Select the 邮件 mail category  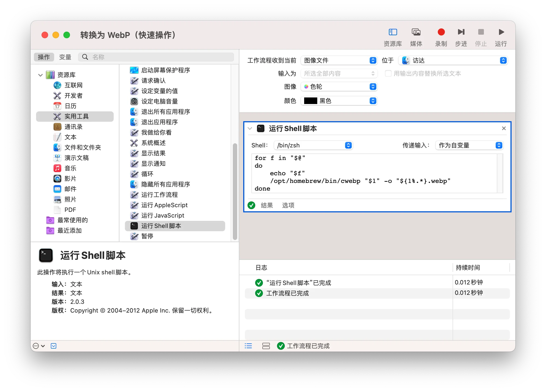pos(75,189)
